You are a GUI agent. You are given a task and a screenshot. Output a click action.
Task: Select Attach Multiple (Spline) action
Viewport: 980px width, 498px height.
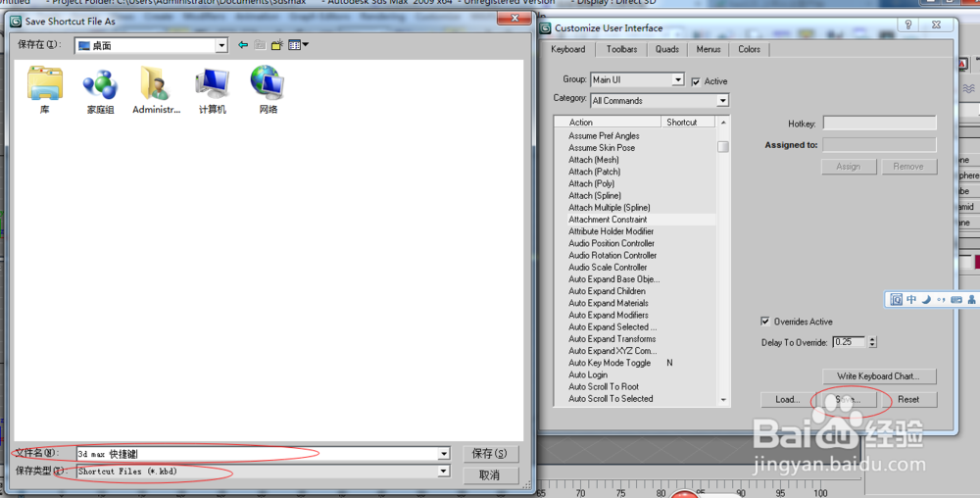pyautogui.click(x=610, y=208)
